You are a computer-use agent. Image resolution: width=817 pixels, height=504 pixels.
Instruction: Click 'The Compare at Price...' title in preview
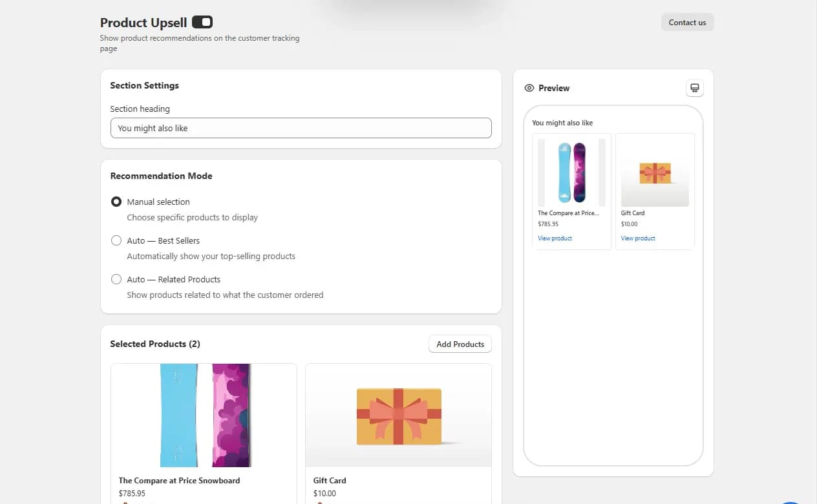pos(568,213)
